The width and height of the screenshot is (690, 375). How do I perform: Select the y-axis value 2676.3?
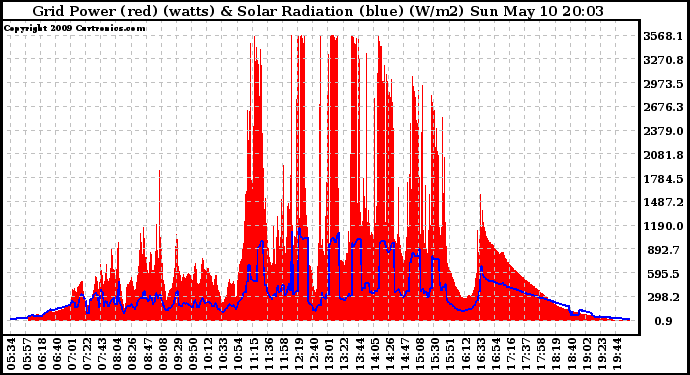pos(663,107)
